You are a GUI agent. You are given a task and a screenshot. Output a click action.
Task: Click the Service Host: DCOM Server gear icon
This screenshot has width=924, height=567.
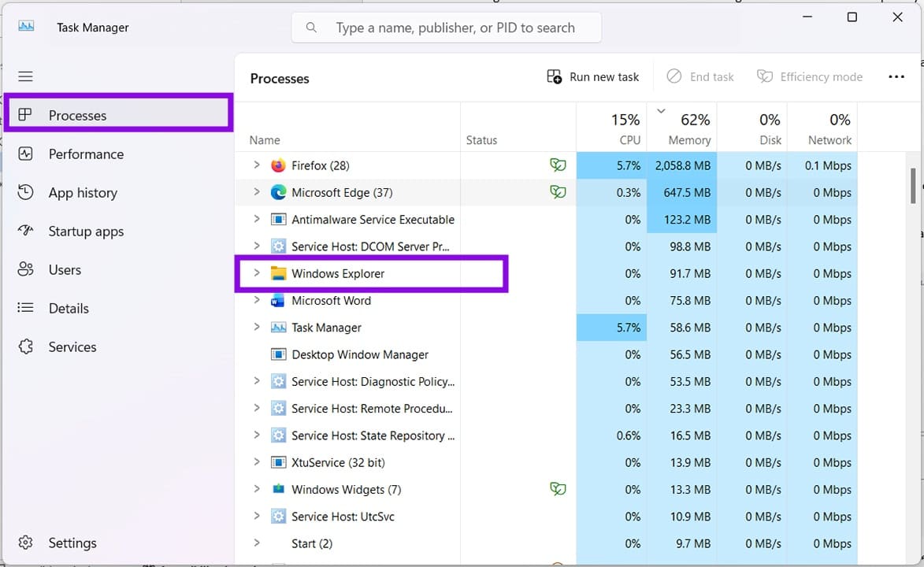[x=278, y=246]
